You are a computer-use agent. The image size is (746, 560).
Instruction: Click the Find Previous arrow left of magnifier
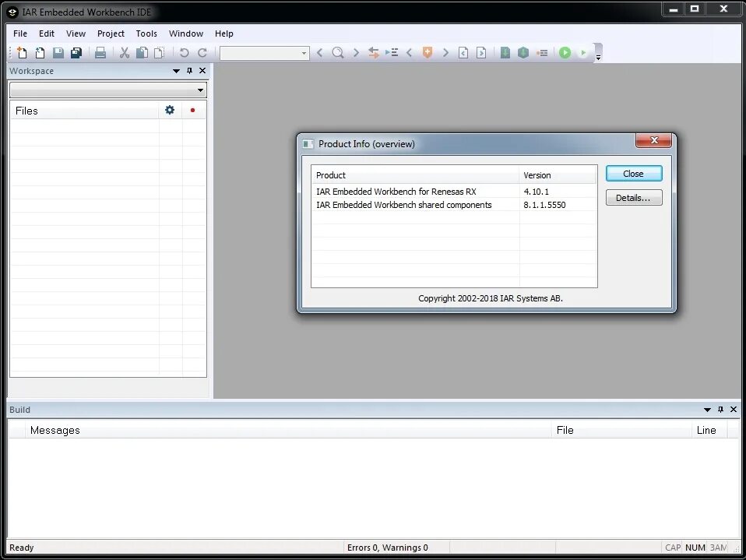pos(320,53)
